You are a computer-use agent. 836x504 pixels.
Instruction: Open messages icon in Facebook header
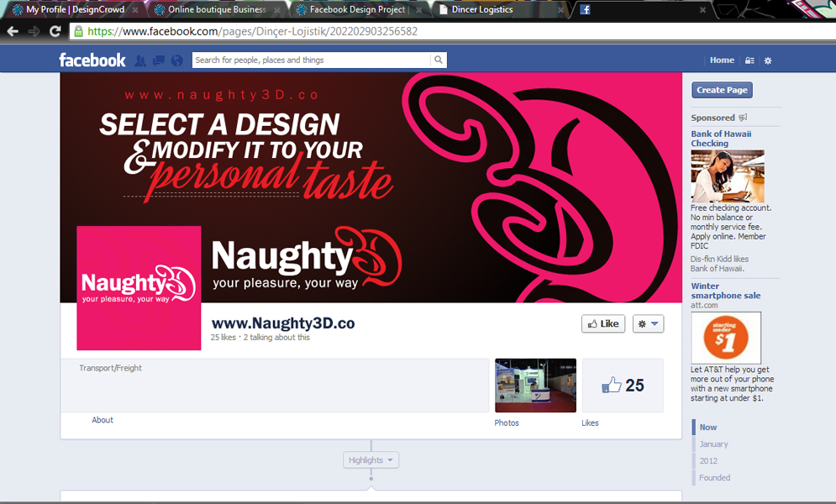[158, 60]
